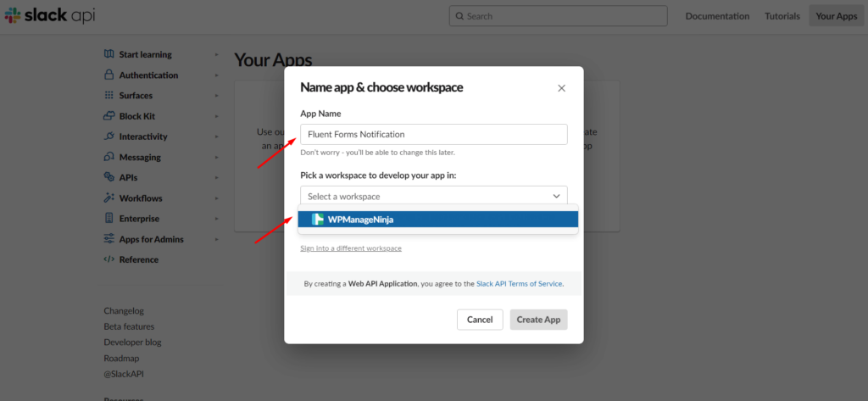Expand the APIs section arrow

click(x=216, y=178)
